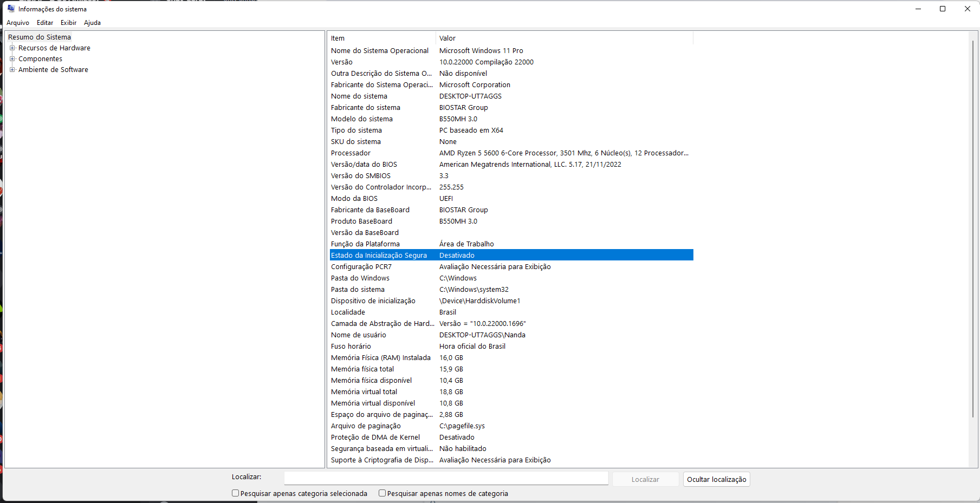The height and width of the screenshot is (503, 980).
Task: Select the Recursos de Hardware label
Action: (x=54, y=48)
